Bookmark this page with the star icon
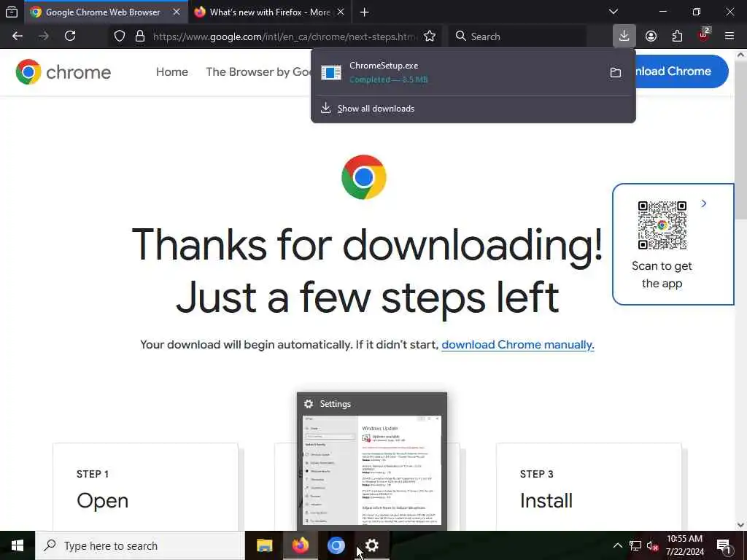Viewport: 747px width, 560px height. click(x=430, y=36)
